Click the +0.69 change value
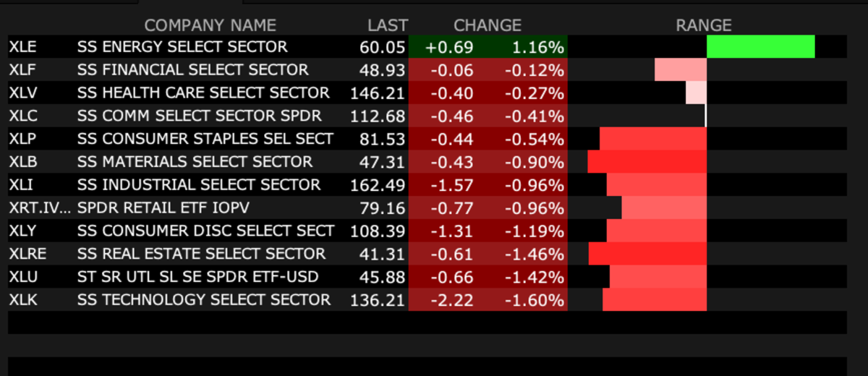The height and width of the screenshot is (376, 868). (450, 48)
